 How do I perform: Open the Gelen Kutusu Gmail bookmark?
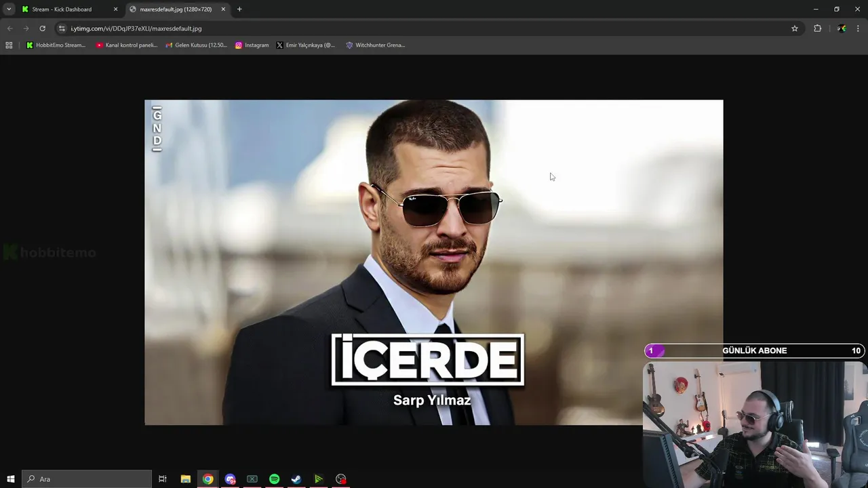(197, 45)
